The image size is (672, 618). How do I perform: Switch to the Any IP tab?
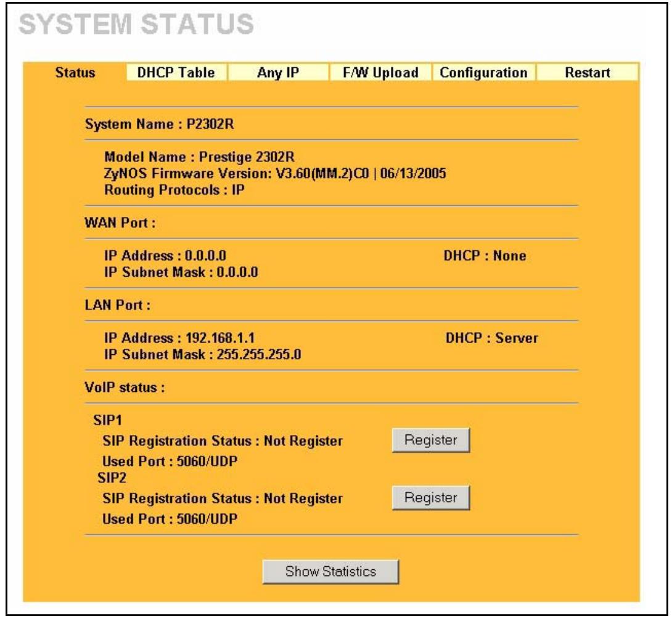[x=278, y=72]
